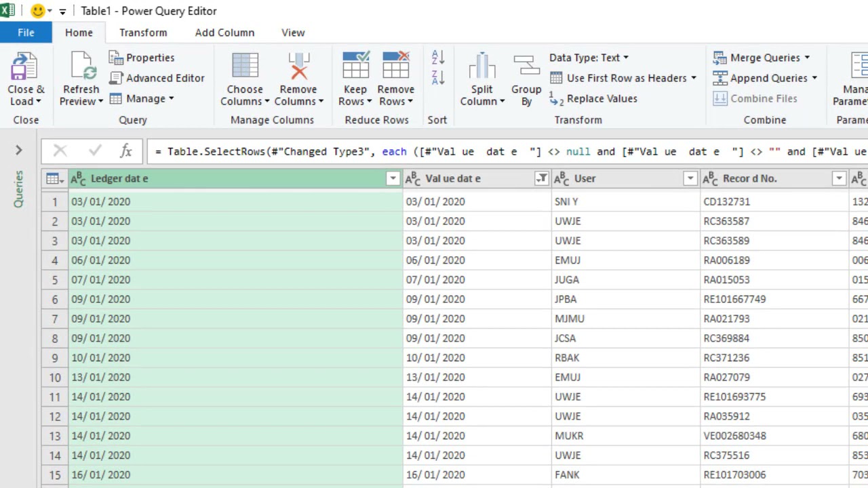The height and width of the screenshot is (488, 868).
Task: Open quick access toolbar customize arrow
Action: (62, 12)
